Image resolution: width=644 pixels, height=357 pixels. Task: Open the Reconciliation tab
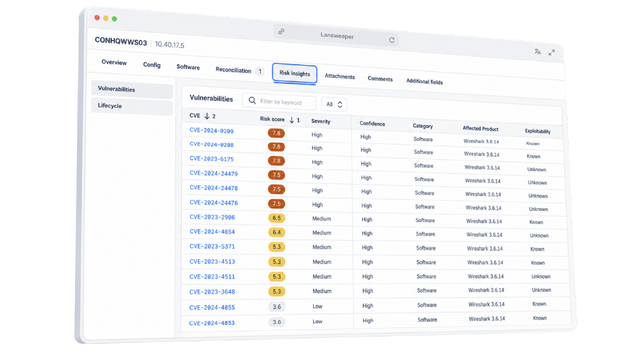pyautogui.click(x=233, y=70)
